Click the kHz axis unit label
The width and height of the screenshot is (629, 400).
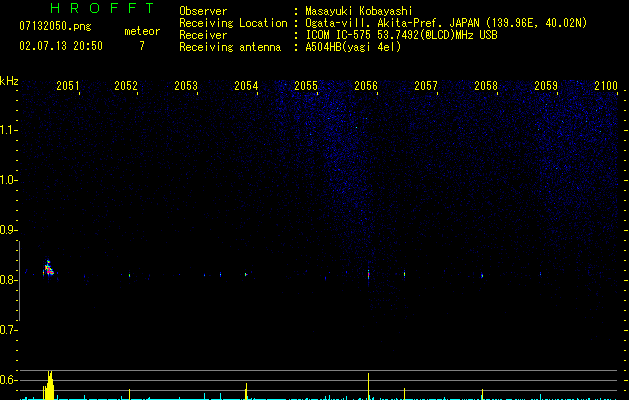[x=9, y=81]
